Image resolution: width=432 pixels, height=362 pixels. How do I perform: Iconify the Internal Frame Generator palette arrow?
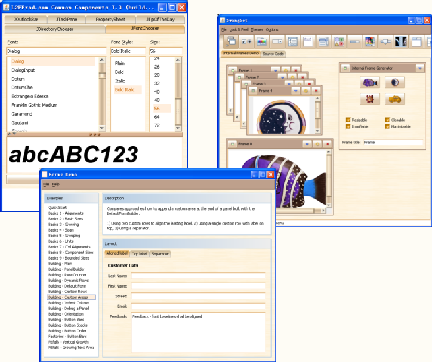coord(420,68)
